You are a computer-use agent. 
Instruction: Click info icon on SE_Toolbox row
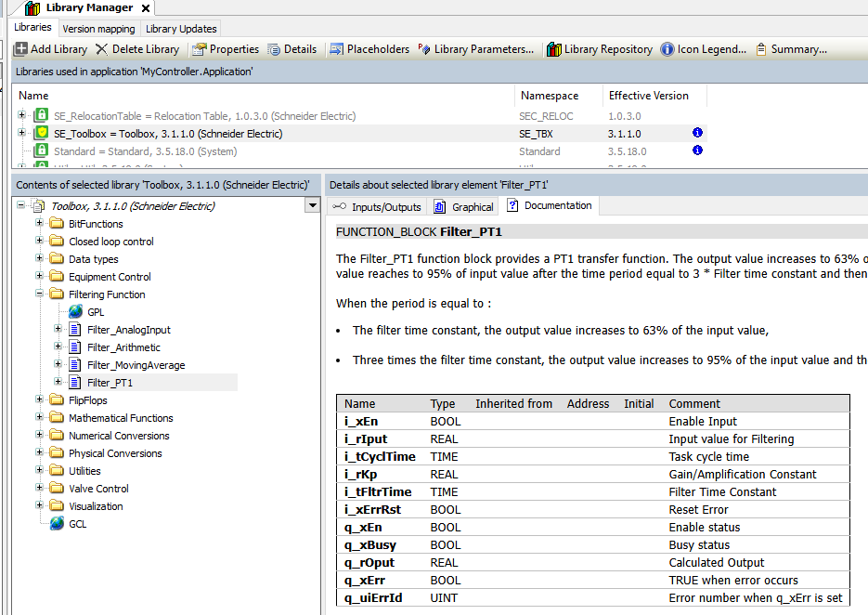[697, 134]
